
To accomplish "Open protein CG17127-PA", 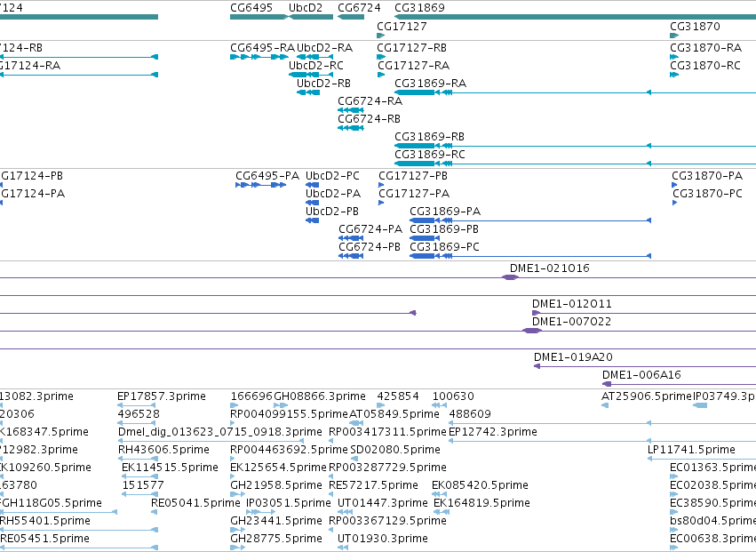I will click(x=414, y=194).
